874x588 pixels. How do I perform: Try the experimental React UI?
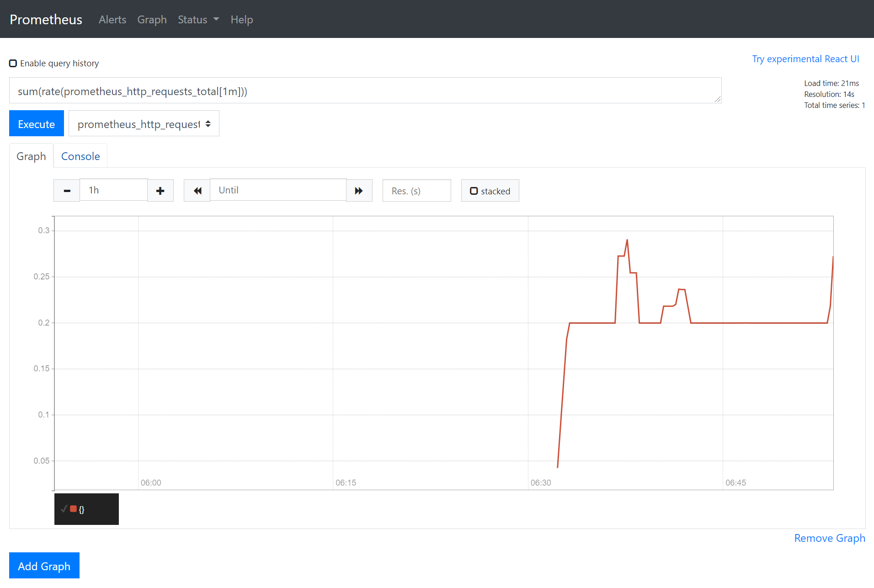[x=805, y=59]
